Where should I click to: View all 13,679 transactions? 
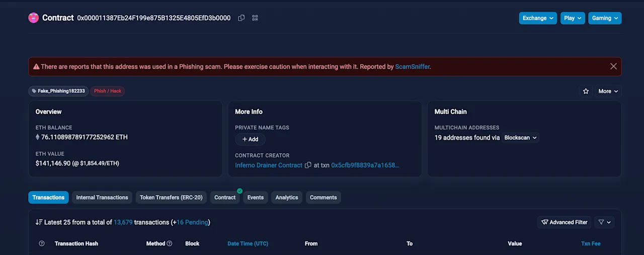[x=123, y=222]
